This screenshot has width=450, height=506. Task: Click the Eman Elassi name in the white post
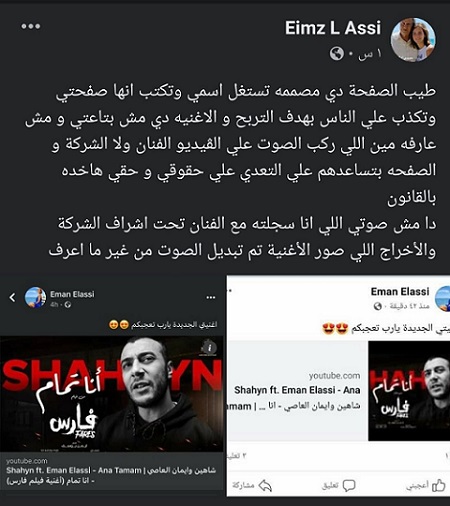[400, 292]
